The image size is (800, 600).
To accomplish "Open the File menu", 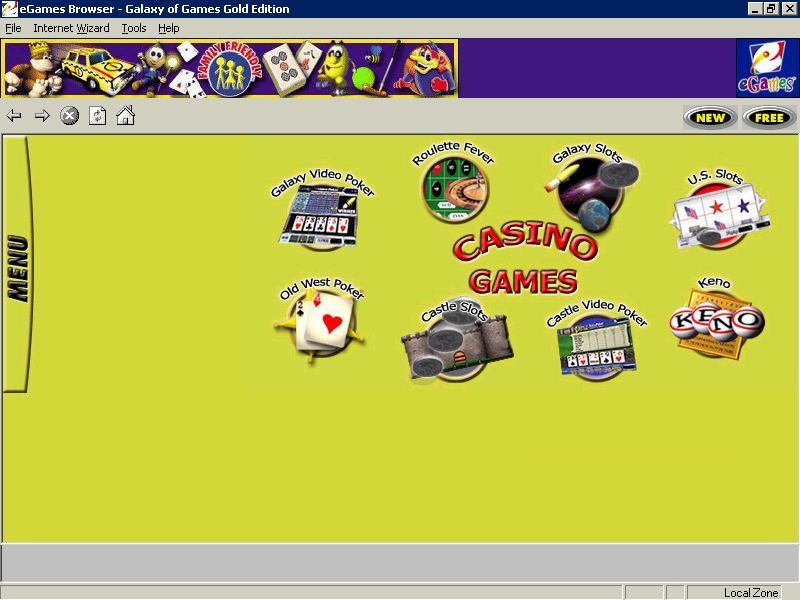I will click(13, 28).
